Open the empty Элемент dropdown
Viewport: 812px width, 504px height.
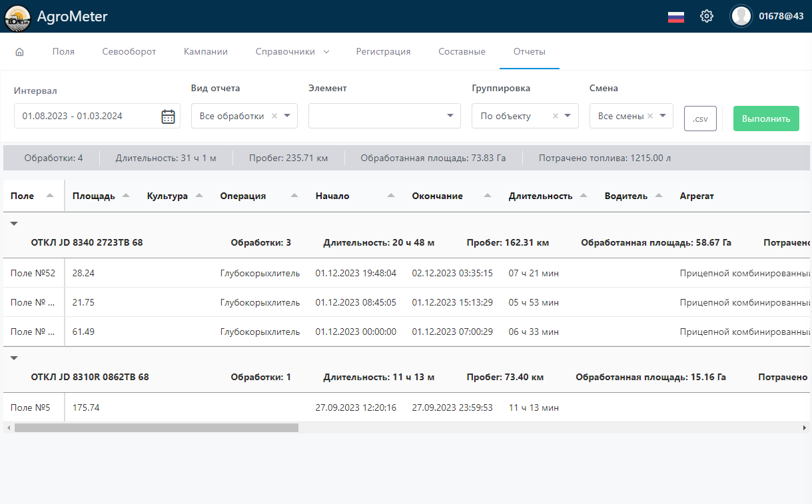click(x=384, y=115)
